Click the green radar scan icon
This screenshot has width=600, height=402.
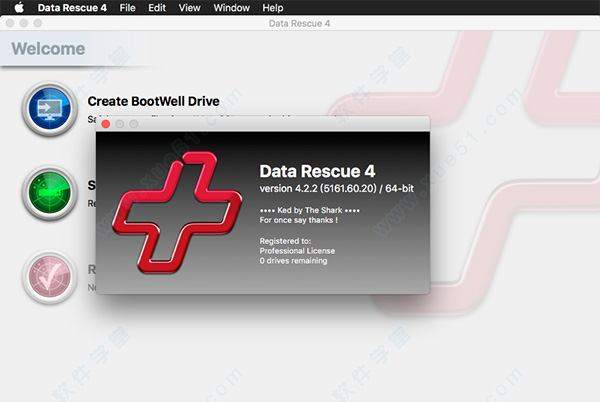[x=50, y=193]
